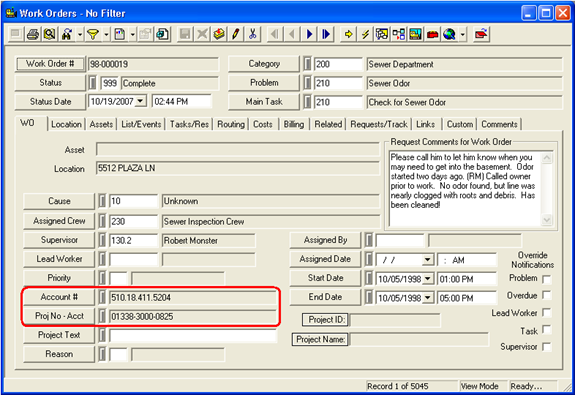Click the View Mode status bar text
Viewport: 576px width, 396px height.
[x=479, y=386]
